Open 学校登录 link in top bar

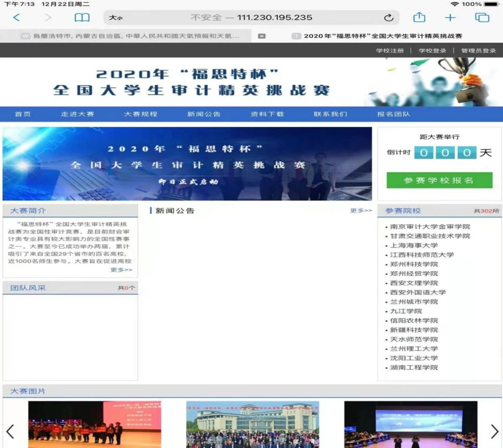[x=432, y=51]
